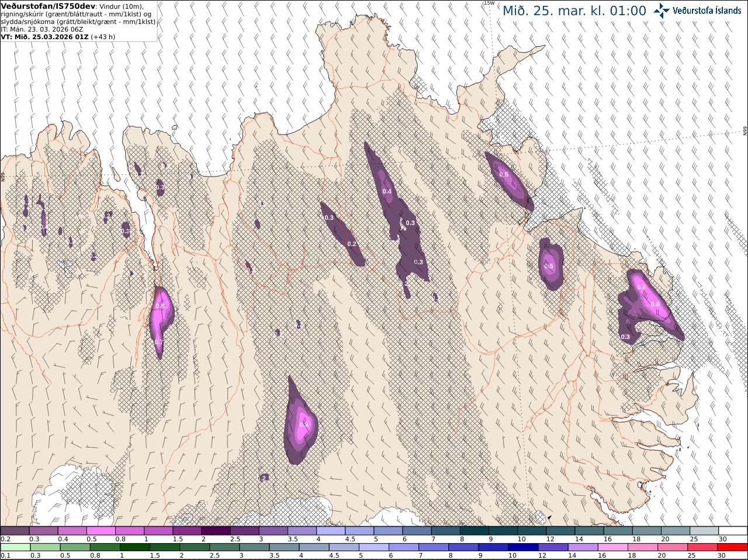This screenshot has height=560, width=748.
Task: Click the 15W longitude label
Action: (489, 3)
